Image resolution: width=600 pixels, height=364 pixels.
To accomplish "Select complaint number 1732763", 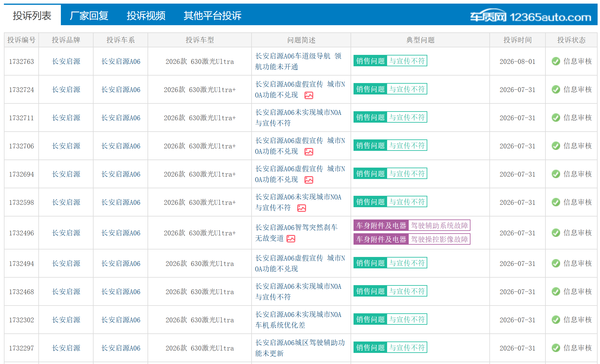I will (21, 61).
